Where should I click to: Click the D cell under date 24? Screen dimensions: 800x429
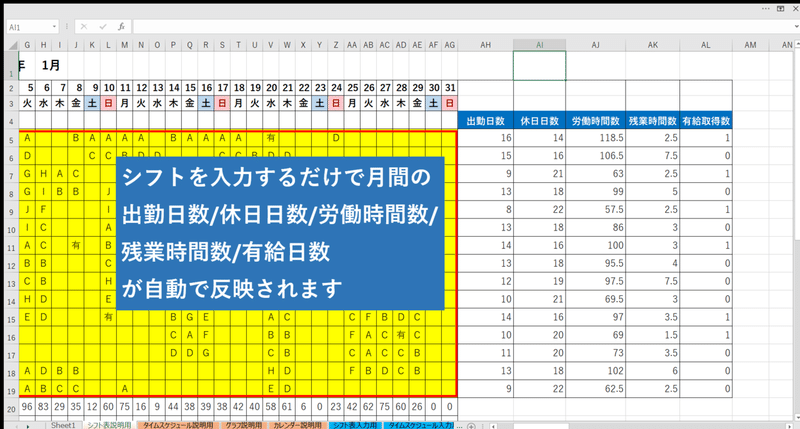336,138
